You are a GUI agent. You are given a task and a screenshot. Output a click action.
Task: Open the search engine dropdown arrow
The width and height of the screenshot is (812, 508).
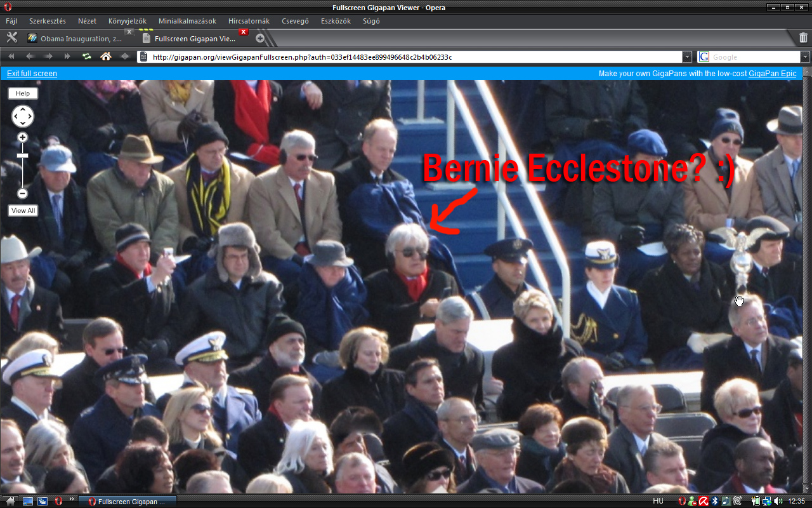pyautogui.click(x=805, y=57)
